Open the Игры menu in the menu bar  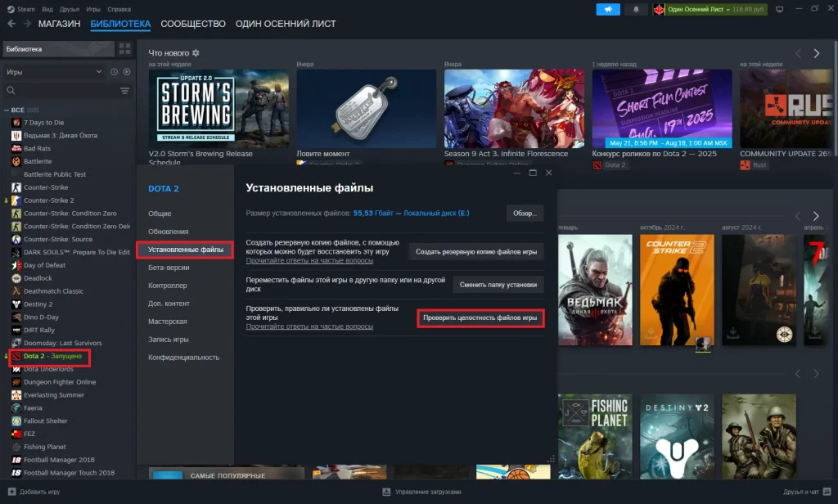(x=93, y=9)
